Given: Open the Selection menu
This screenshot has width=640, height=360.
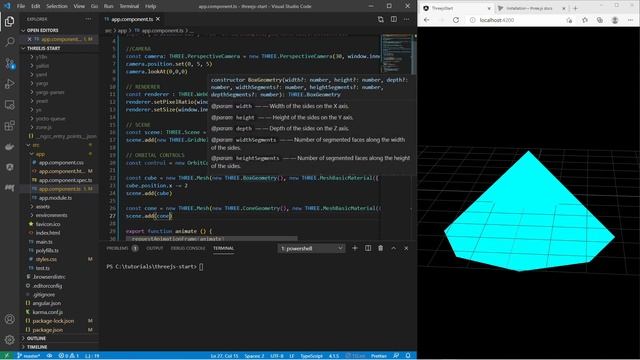Looking at the screenshot, I should [57, 6].
